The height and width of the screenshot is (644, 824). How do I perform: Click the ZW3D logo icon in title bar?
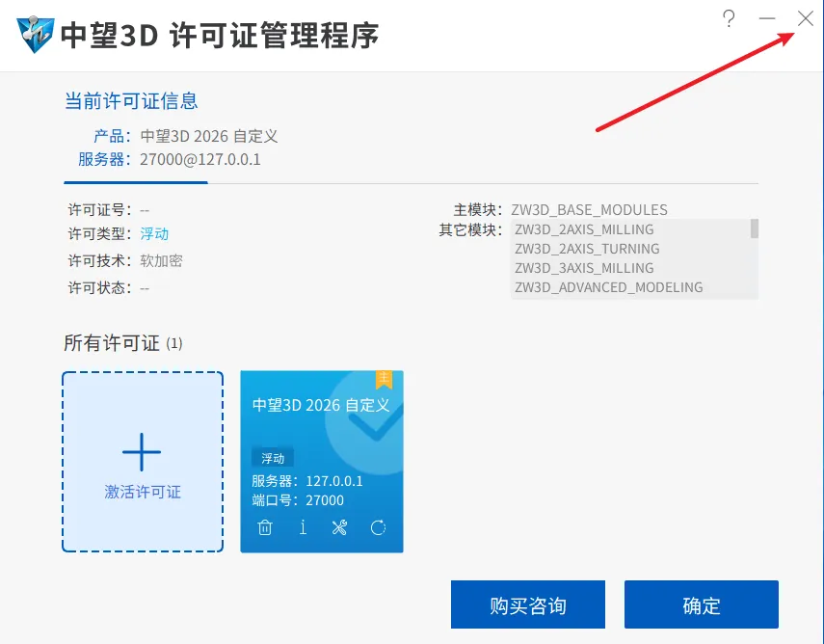(36, 35)
